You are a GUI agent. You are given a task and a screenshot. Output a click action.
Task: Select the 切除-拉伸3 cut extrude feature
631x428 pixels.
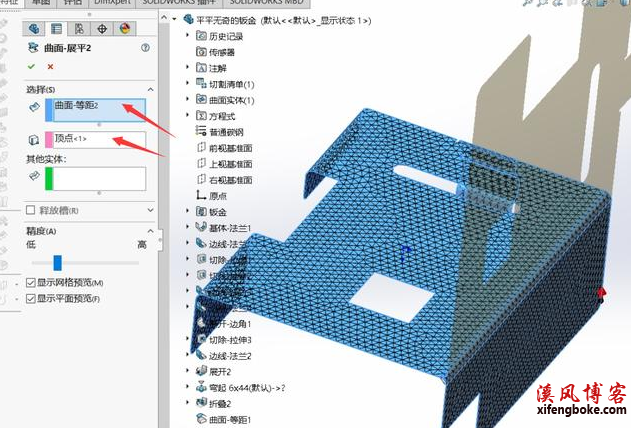[223, 340]
